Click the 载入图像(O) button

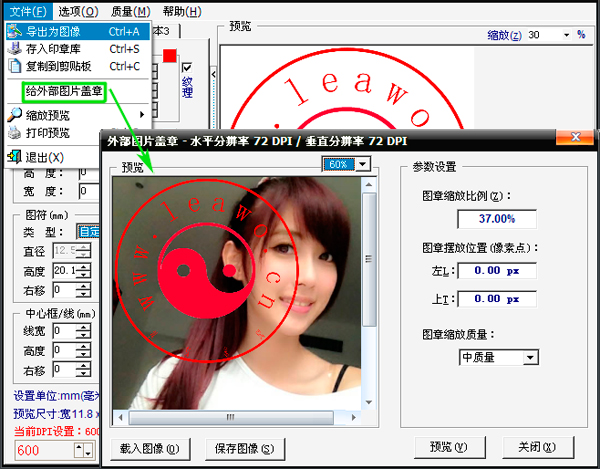[x=150, y=449]
